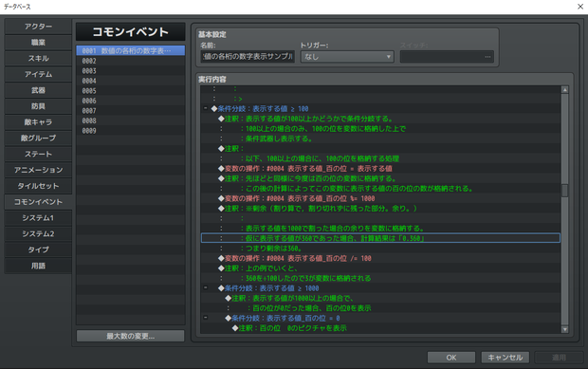Click the 最大数の変更 button

click(x=131, y=336)
